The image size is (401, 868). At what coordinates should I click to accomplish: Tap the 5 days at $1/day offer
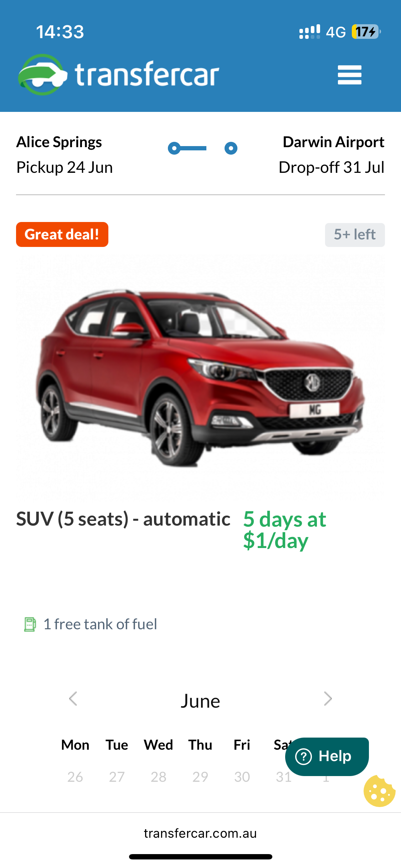click(284, 530)
